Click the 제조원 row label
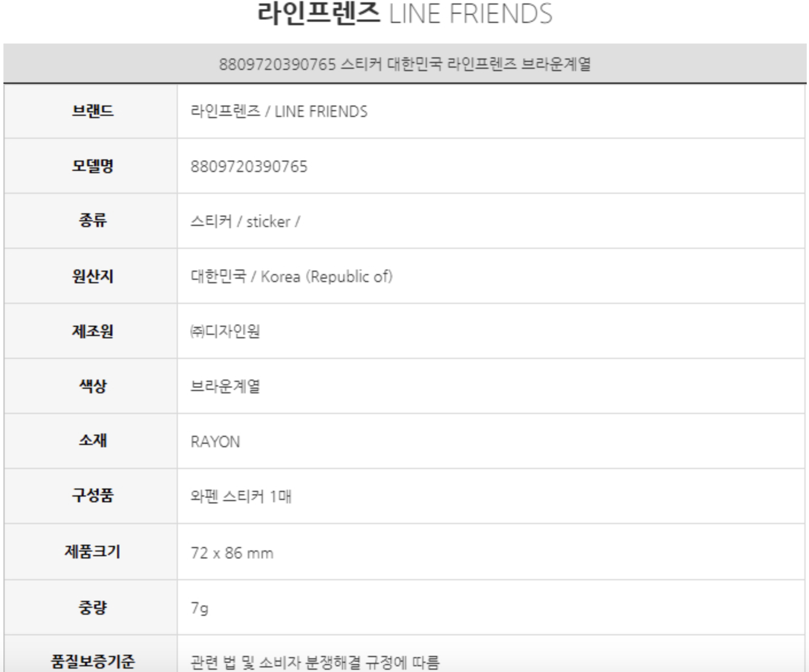Screen dimensions: 809x672 (x=92, y=331)
